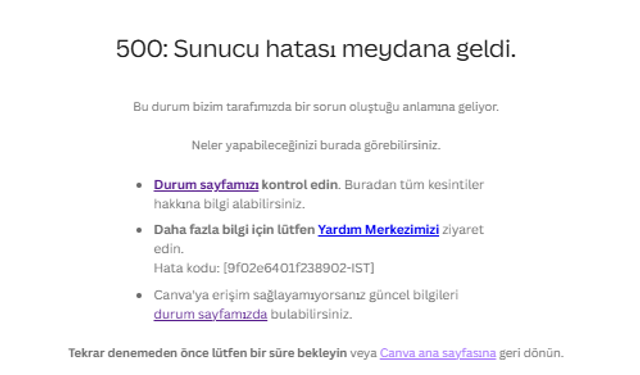Click the 'Bu durum bizim tarafımızda' sentence
The width and height of the screenshot is (640, 375).
[316, 107]
